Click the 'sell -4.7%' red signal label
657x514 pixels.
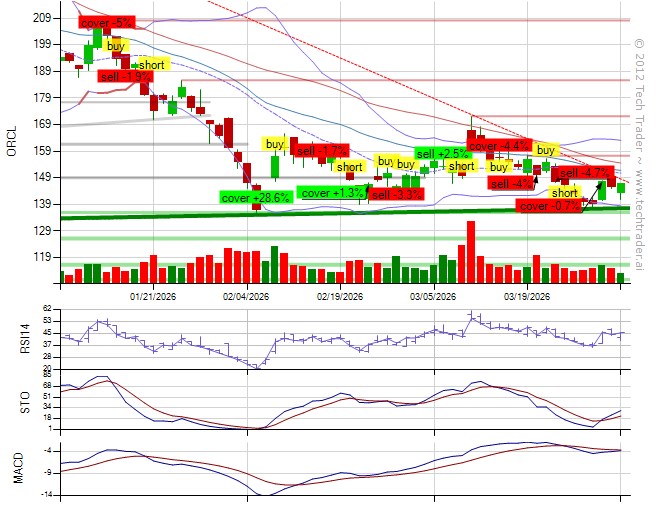583,173
